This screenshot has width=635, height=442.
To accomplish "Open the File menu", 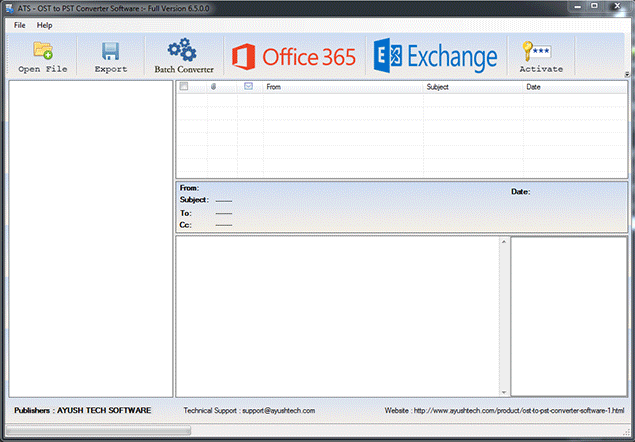I will (20, 24).
